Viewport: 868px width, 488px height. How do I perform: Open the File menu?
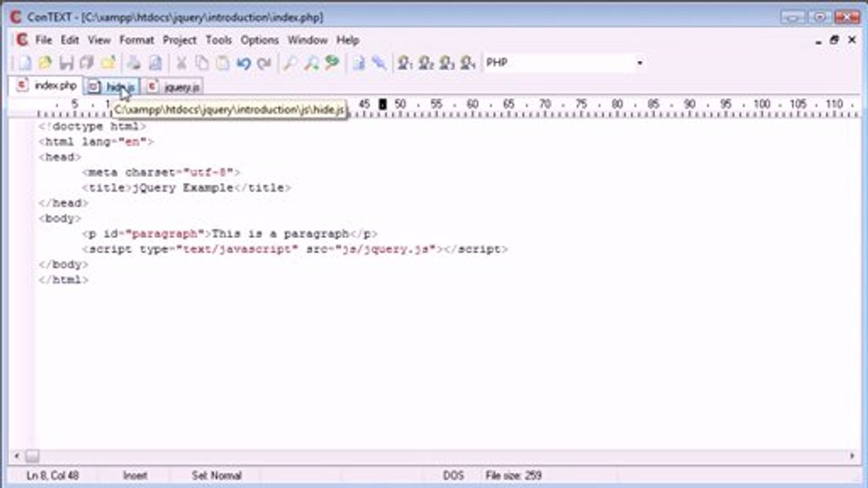(x=43, y=40)
